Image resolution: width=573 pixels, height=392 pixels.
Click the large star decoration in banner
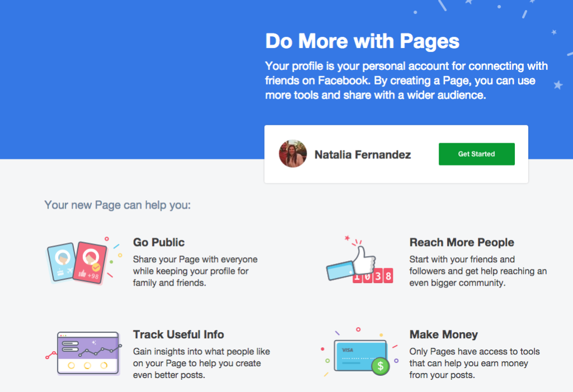[558, 85]
